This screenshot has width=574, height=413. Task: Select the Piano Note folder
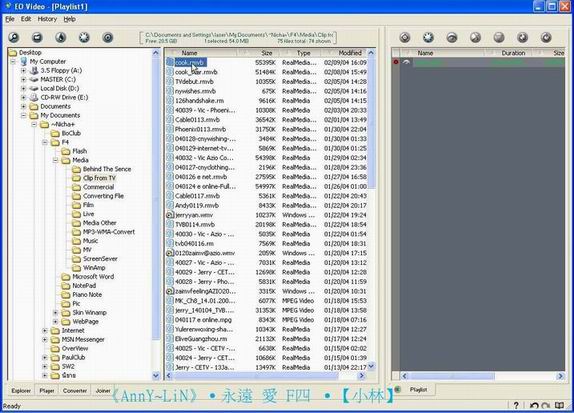tap(87, 295)
